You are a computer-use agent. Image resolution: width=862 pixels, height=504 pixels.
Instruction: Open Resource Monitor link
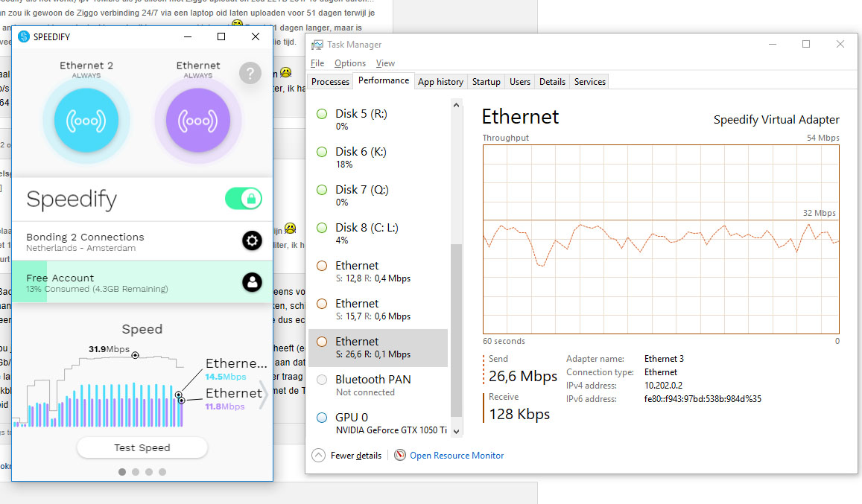[x=457, y=455]
